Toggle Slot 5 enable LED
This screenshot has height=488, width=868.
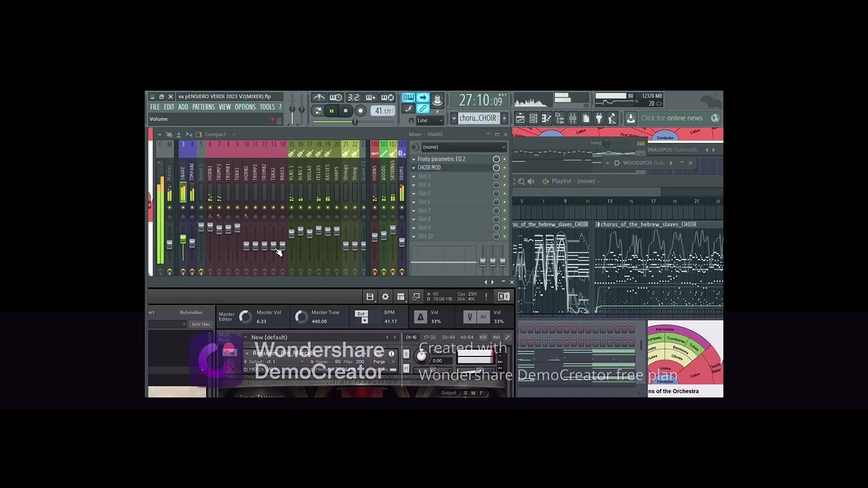(504, 193)
